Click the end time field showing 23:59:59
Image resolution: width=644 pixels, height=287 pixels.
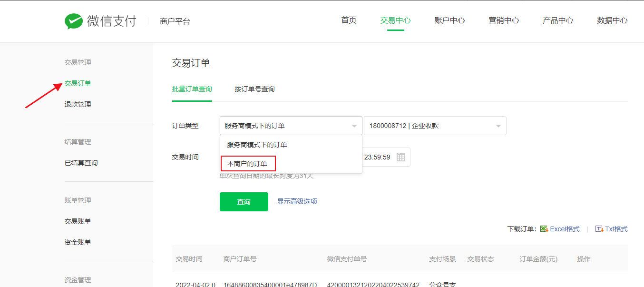coord(377,157)
